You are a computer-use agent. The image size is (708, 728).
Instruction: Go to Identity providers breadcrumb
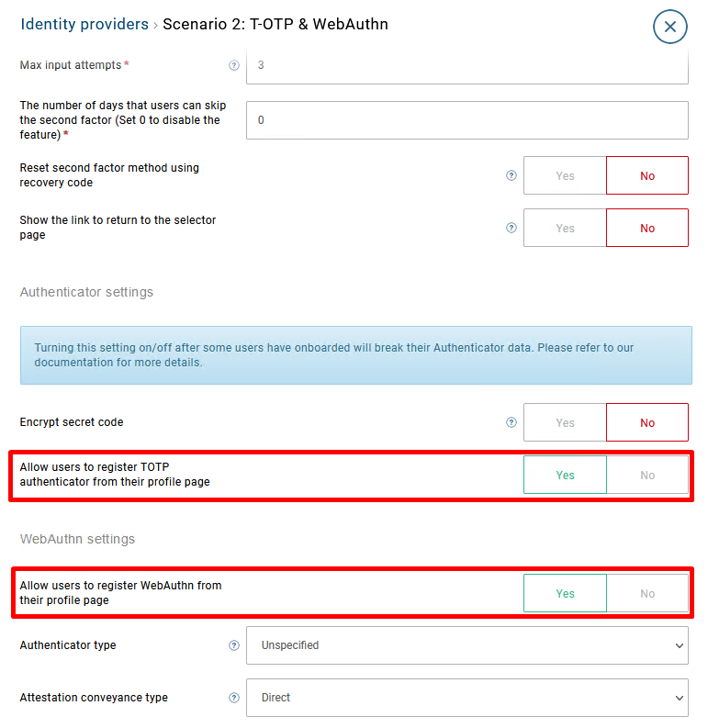pos(84,25)
